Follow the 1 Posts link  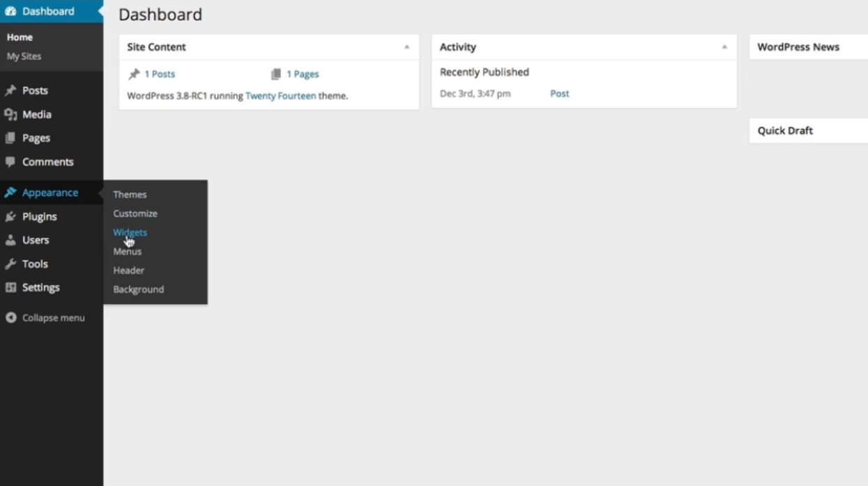point(160,74)
